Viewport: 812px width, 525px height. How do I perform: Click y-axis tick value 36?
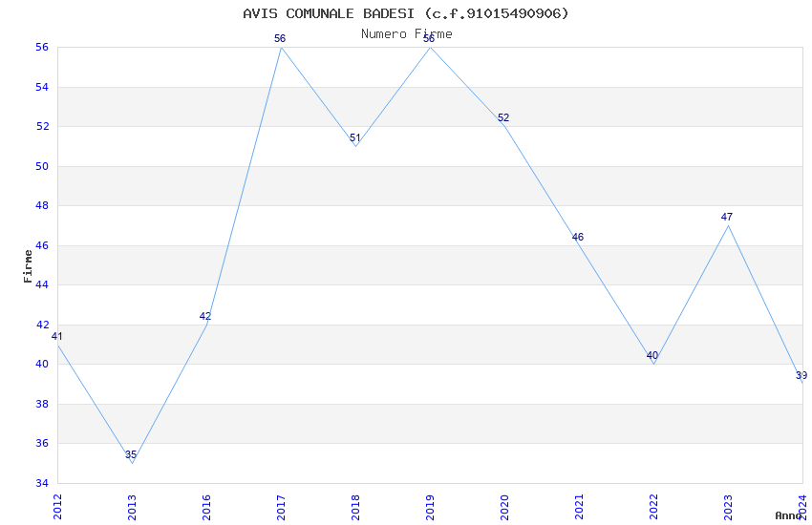pyautogui.click(x=42, y=443)
